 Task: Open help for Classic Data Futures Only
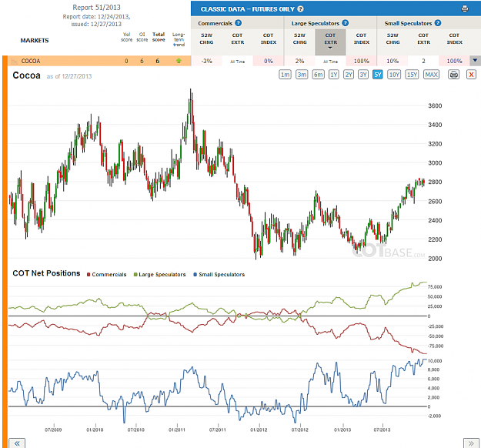301,9
